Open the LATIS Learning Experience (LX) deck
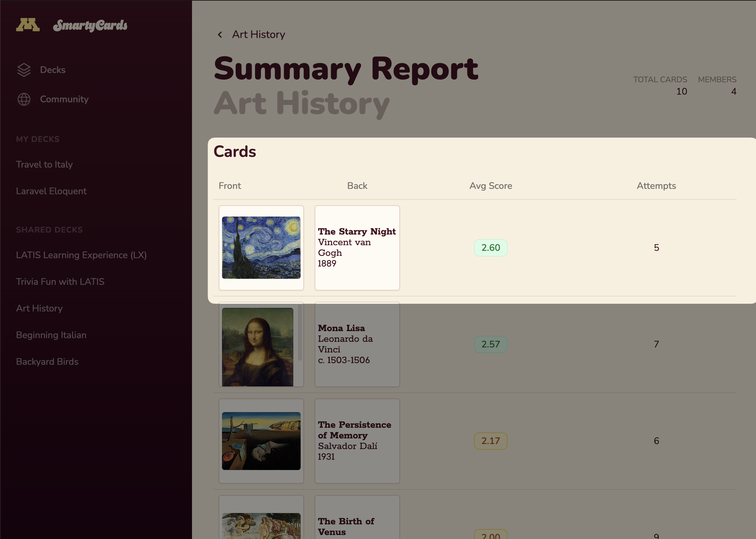 pos(81,255)
